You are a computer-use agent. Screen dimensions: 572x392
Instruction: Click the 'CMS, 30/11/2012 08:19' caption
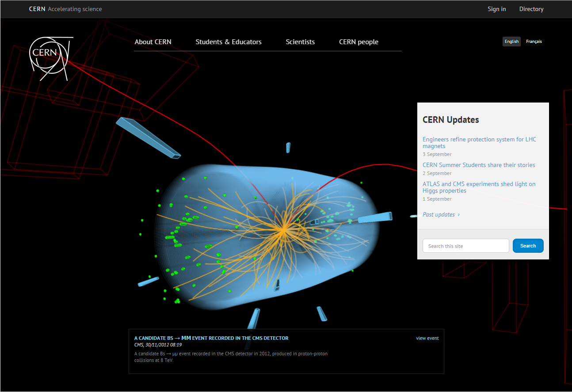158,345
